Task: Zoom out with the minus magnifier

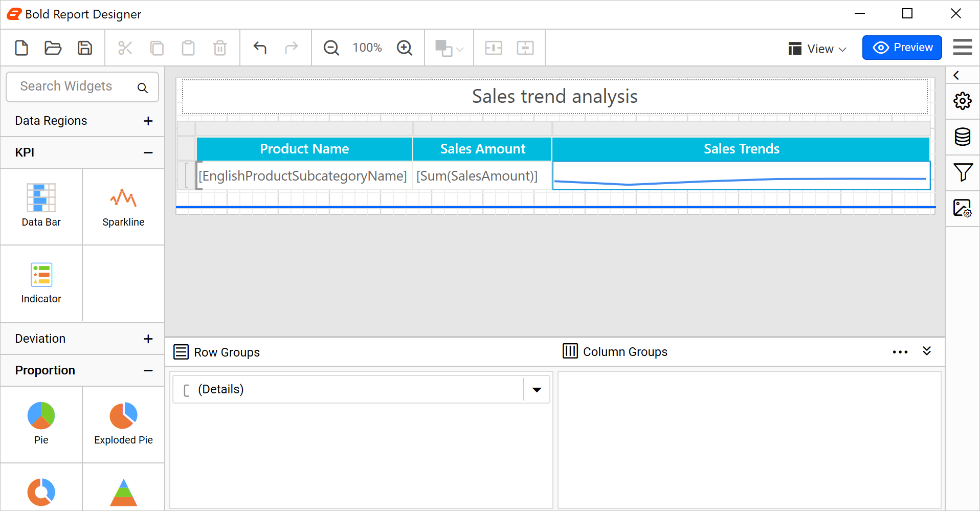Action: pos(331,48)
